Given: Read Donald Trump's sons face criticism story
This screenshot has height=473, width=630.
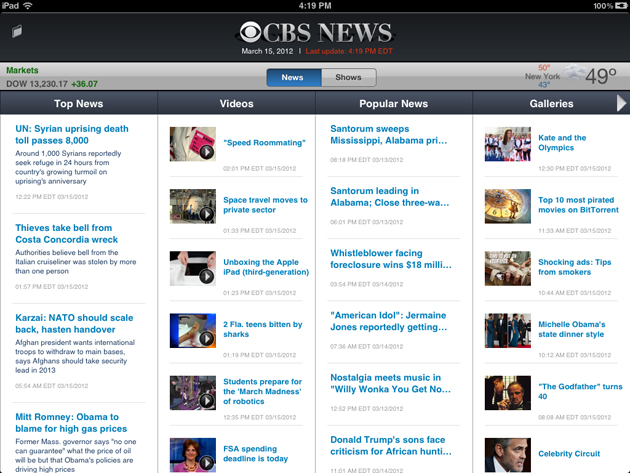Looking at the screenshot, I should [391, 446].
